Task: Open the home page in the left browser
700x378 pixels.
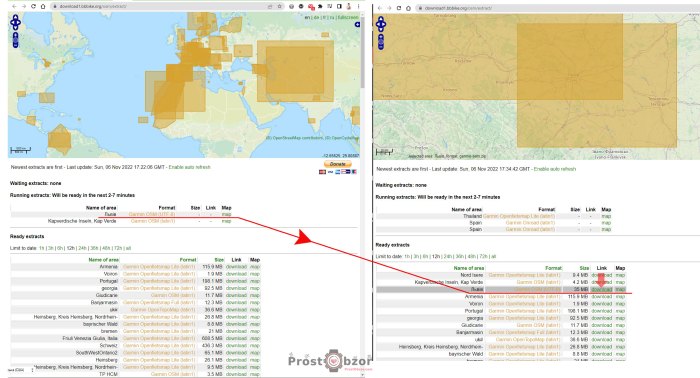Action: 43,6
